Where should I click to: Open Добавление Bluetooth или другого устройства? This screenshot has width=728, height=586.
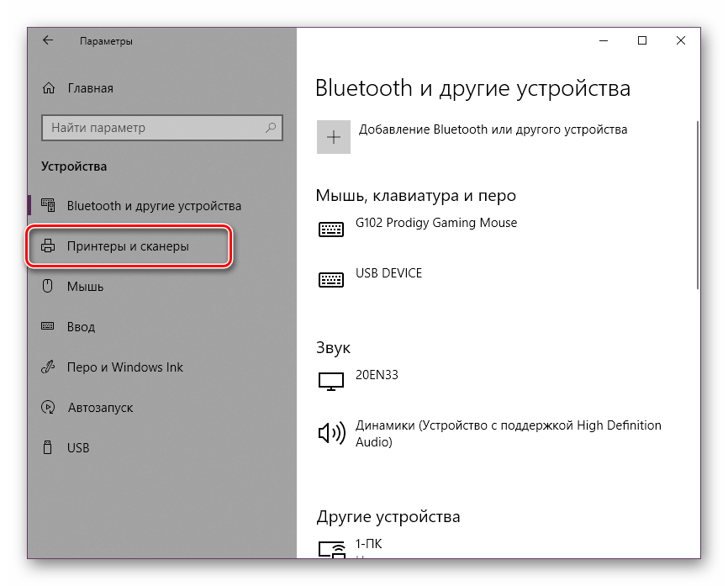[493, 130]
